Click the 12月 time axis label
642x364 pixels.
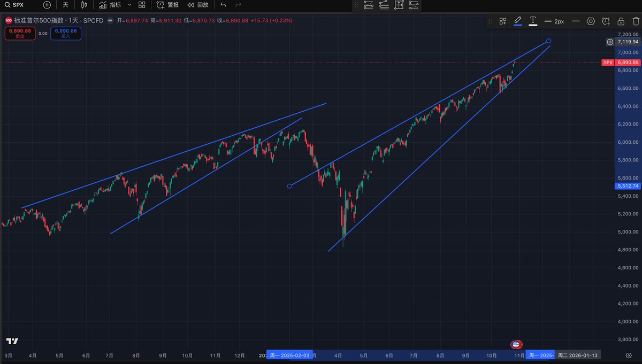(240, 355)
